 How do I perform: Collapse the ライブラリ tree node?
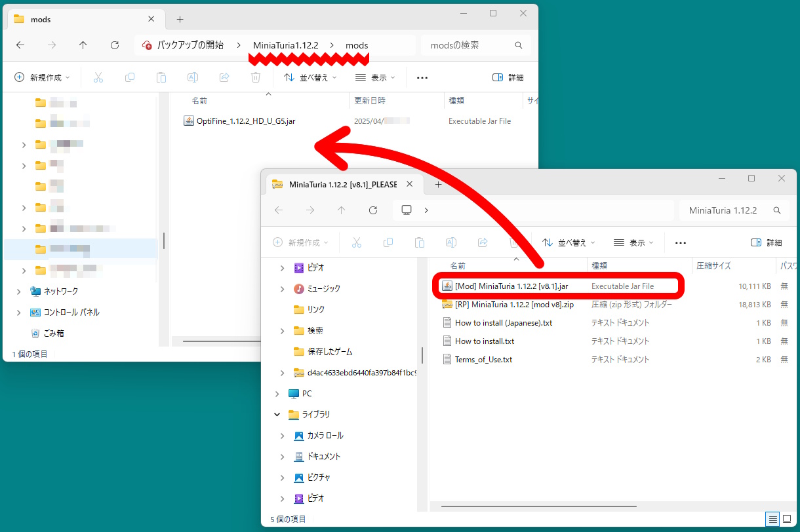(277, 414)
